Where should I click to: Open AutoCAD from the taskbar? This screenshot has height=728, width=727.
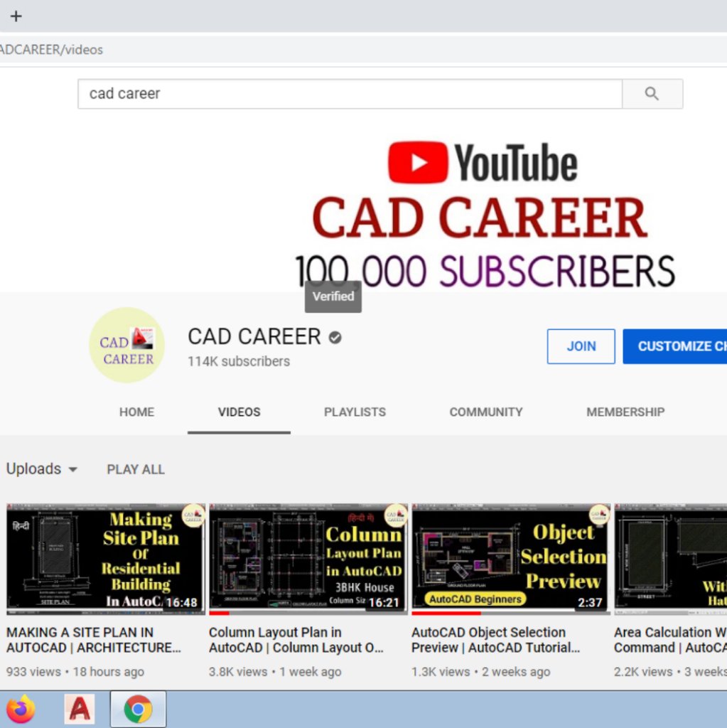tap(80, 709)
